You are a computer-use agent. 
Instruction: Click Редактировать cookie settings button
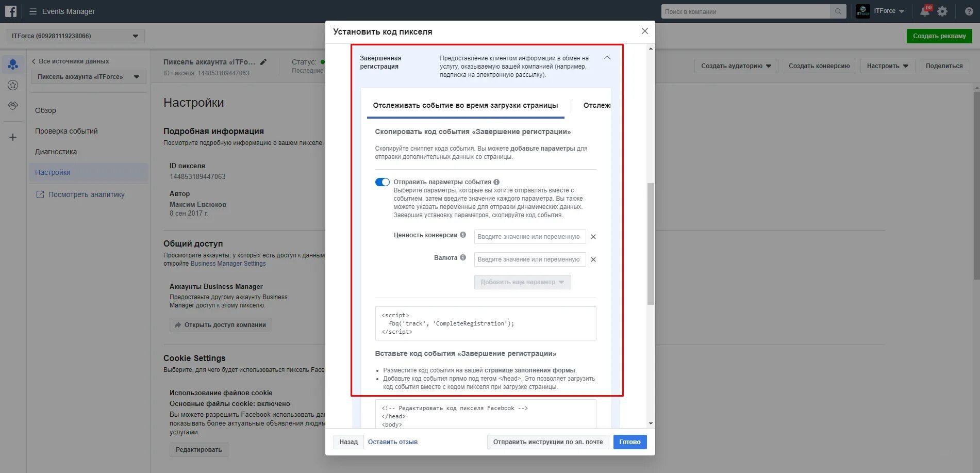click(x=198, y=450)
